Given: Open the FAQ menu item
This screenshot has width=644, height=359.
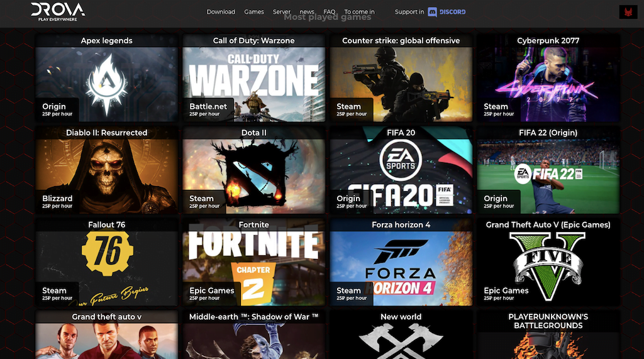Looking at the screenshot, I should click(x=330, y=12).
